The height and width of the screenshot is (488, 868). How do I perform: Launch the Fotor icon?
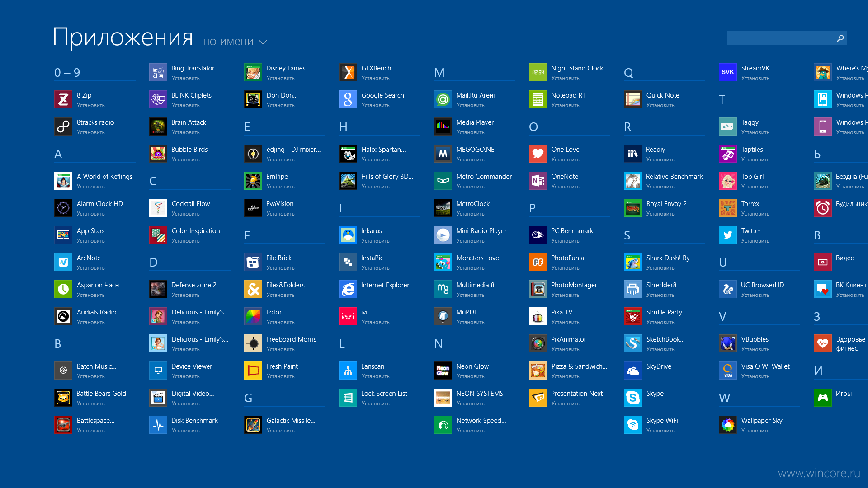[x=253, y=316]
